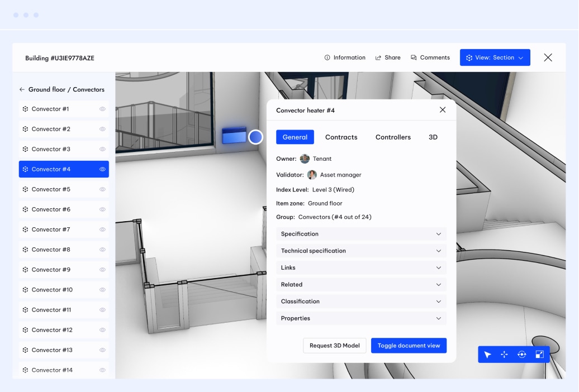Expand the Classification section
This screenshot has height=392, width=579.
pyautogui.click(x=361, y=302)
